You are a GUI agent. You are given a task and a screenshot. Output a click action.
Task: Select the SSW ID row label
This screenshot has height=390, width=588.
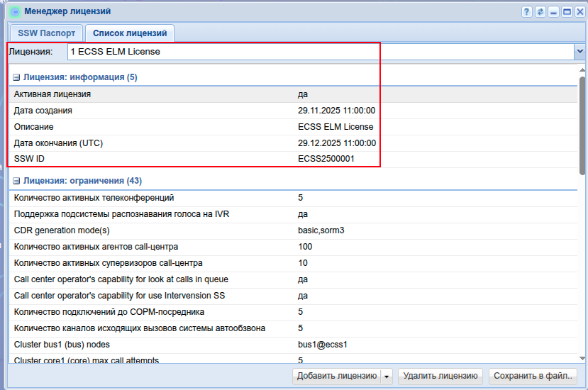point(29,159)
